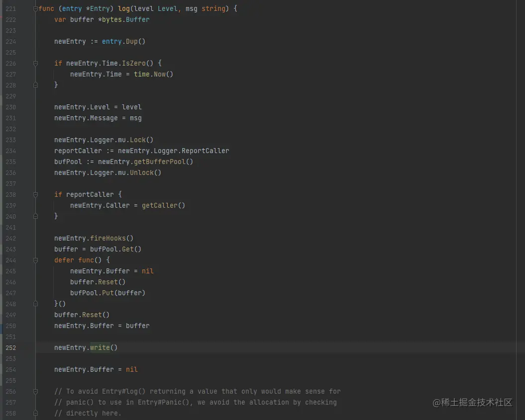The height and width of the screenshot is (420, 525).
Task: Click the *Entry receiver type
Action: pos(98,8)
